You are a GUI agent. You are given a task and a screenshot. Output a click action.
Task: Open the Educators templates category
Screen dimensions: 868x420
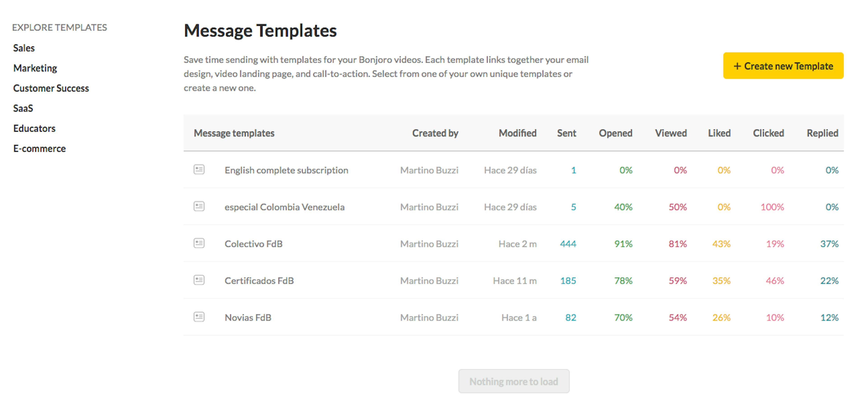coord(34,128)
